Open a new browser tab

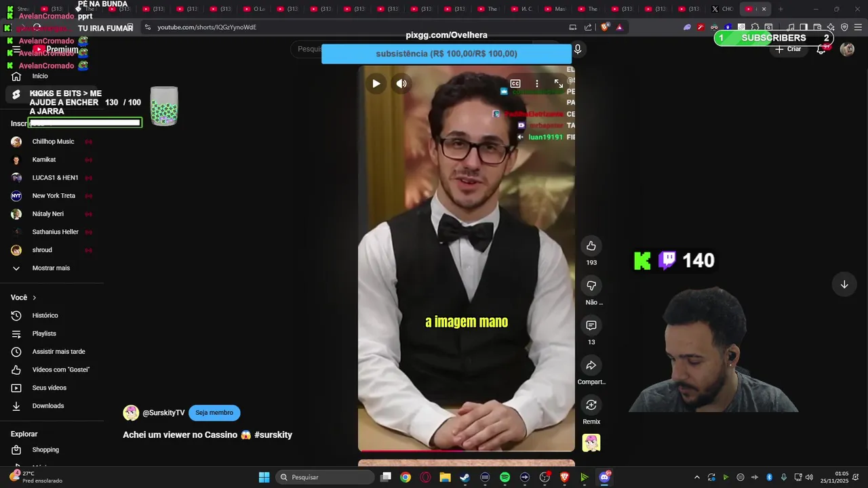pos(781,9)
